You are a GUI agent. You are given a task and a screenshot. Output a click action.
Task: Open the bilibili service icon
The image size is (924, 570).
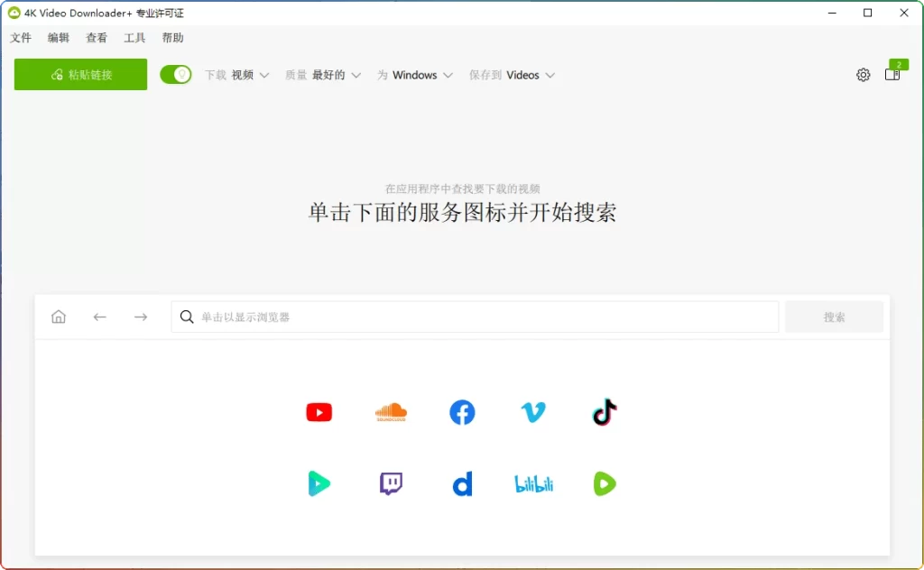pos(533,483)
